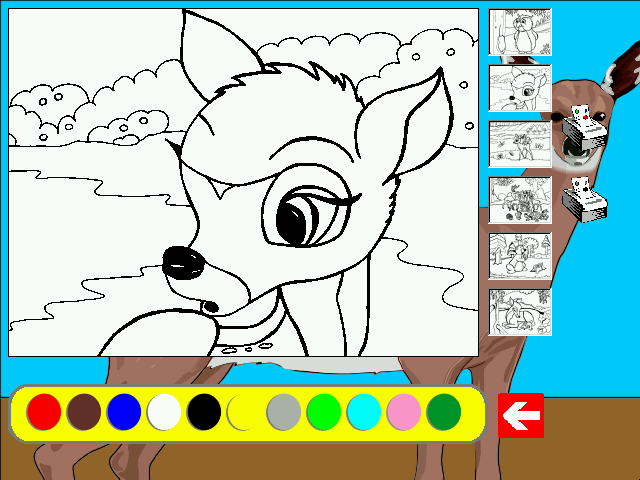Image resolution: width=640 pixels, height=480 pixels.
Task: Go back using the red arrow button
Action: (521, 416)
